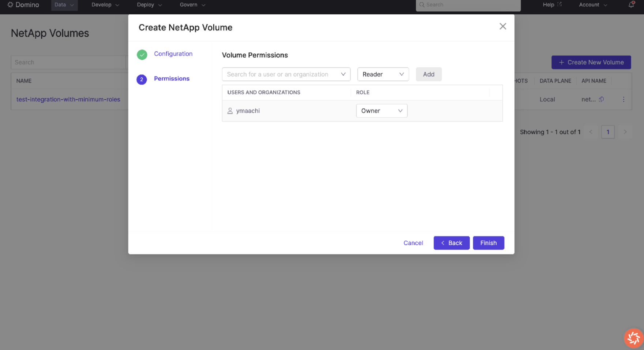This screenshot has width=644, height=350.
Task: Click Finish to create the volume
Action: point(488,243)
